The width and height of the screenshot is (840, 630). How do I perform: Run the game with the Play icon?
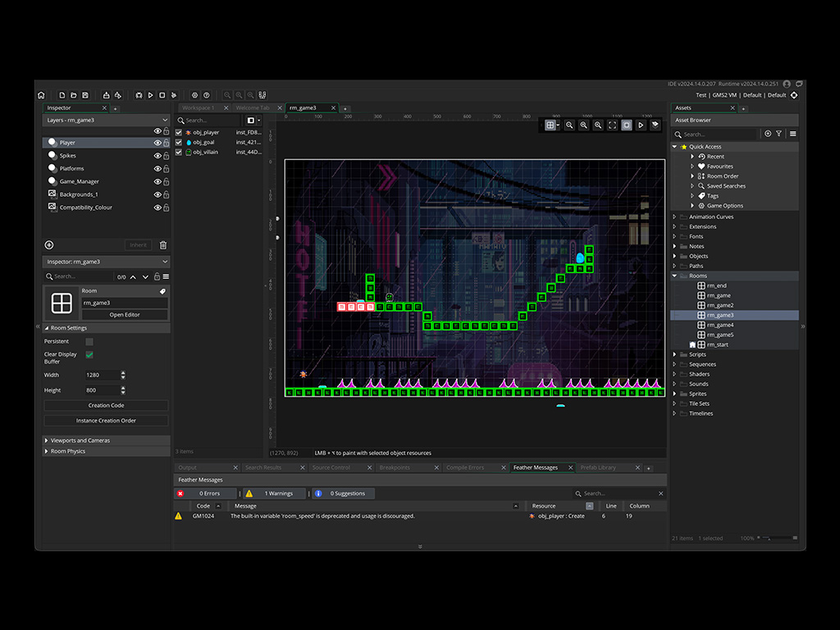(x=151, y=95)
